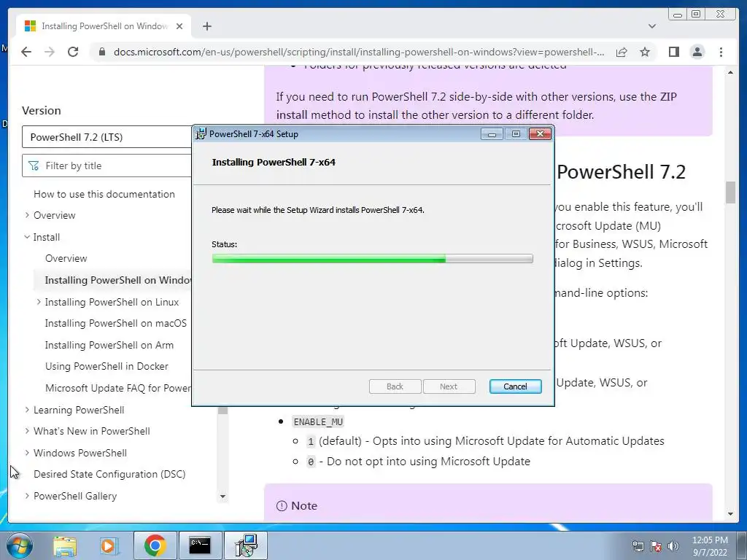The width and height of the screenshot is (747, 560).
Task: Click the filter funnel icon
Action: click(x=34, y=166)
